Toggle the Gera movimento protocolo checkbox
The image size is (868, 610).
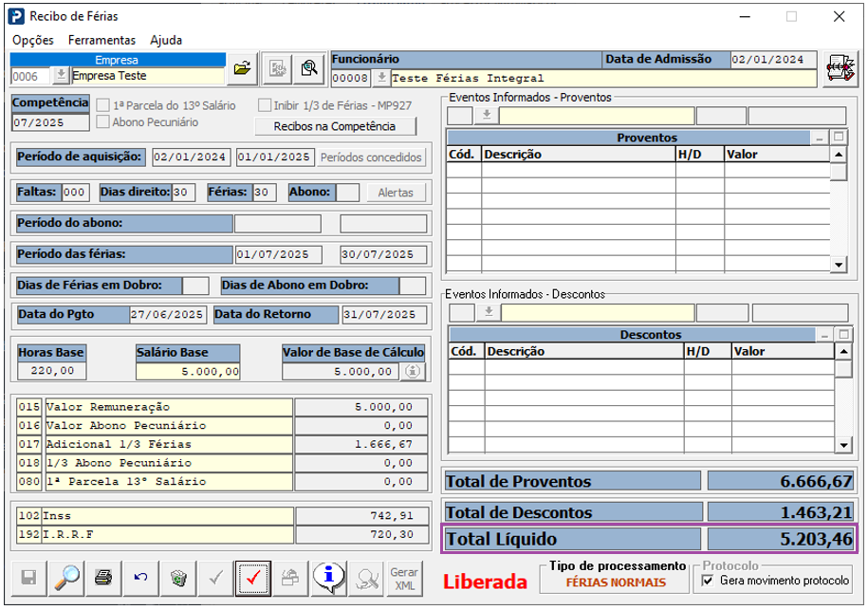pyautogui.click(x=707, y=580)
